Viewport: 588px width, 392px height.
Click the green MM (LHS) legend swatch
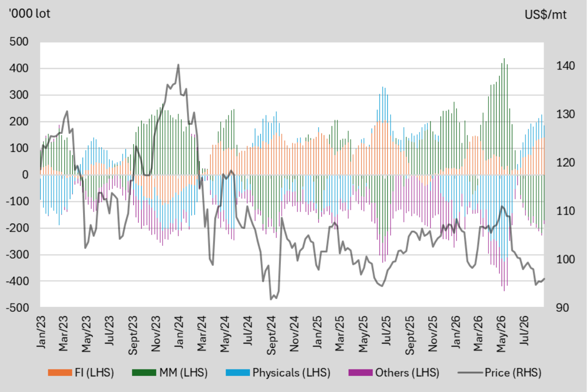tap(144, 373)
